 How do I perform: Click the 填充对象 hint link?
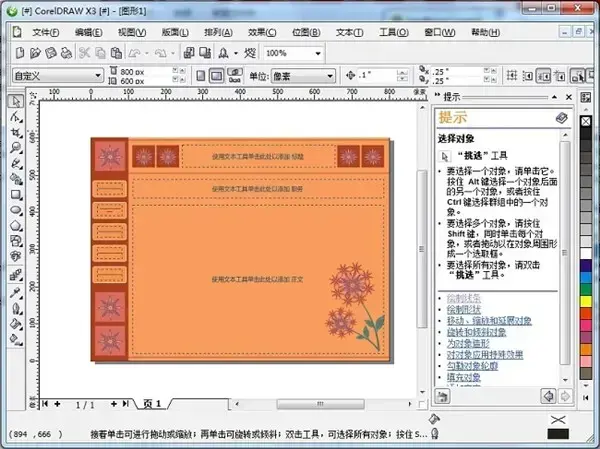(x=464, y=377)
